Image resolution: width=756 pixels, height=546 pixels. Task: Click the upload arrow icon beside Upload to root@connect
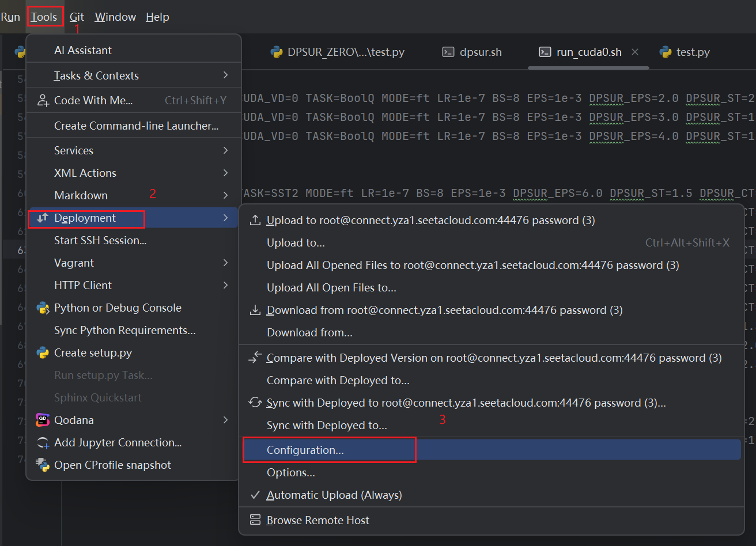[x=255, y=219]
